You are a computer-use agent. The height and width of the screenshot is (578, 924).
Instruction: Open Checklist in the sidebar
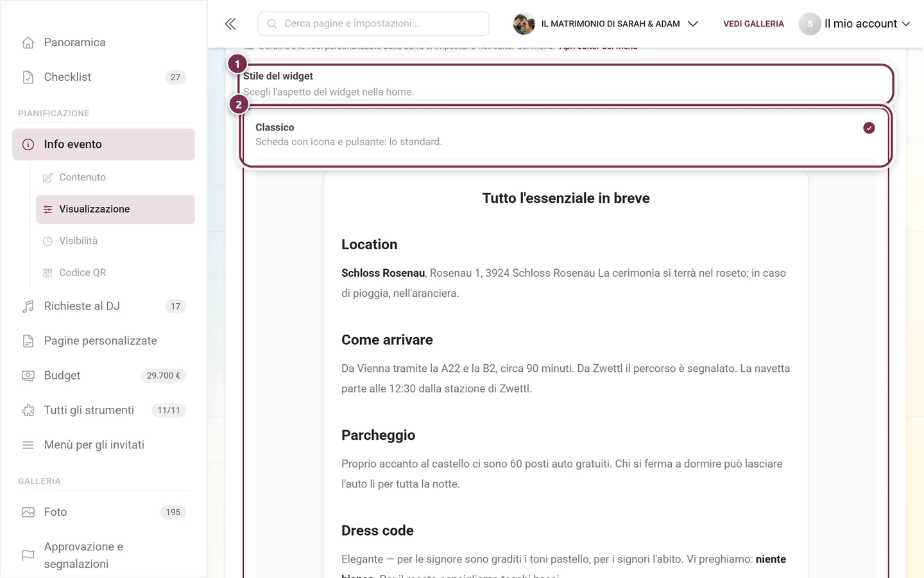click(x=103, y=77)
